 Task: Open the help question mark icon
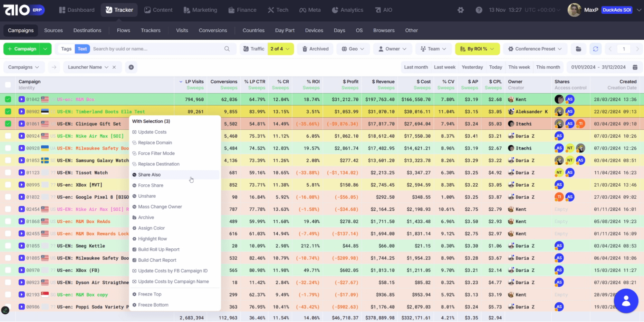(479, 10)
